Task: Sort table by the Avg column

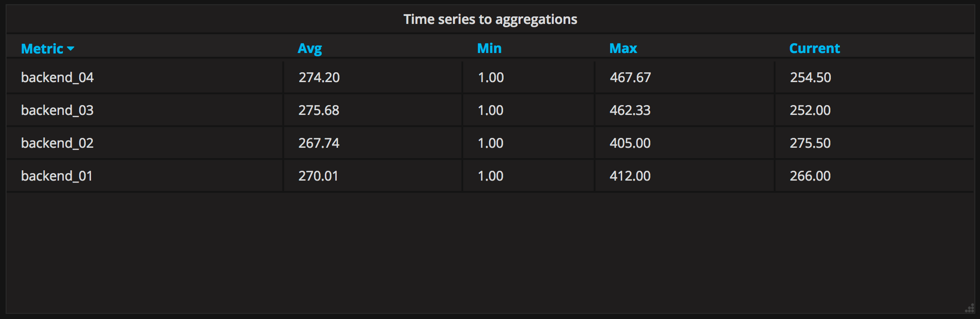Action: tap(310, 48)
